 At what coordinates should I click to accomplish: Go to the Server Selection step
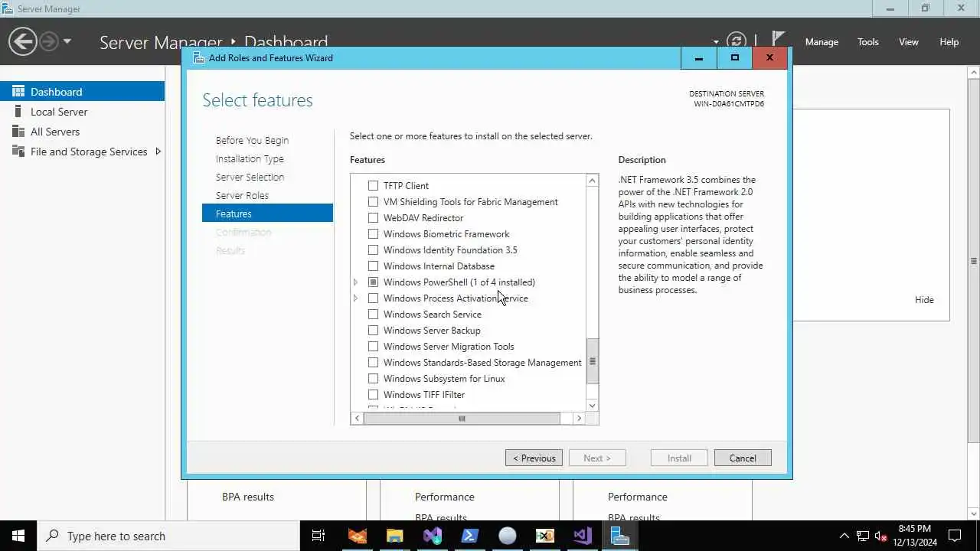click(250, 177)
